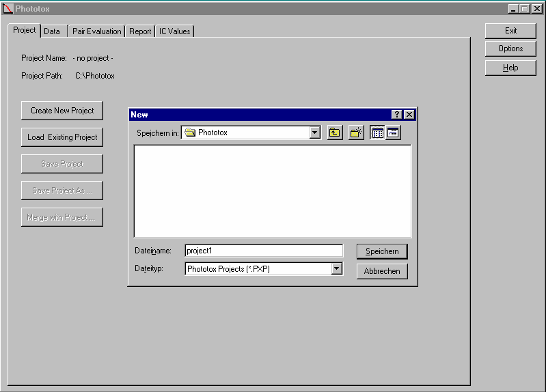The height and width of the screenshot is (392, 546).
Task: Cancel with the Abbrechen button
Action: click(382, 271)
